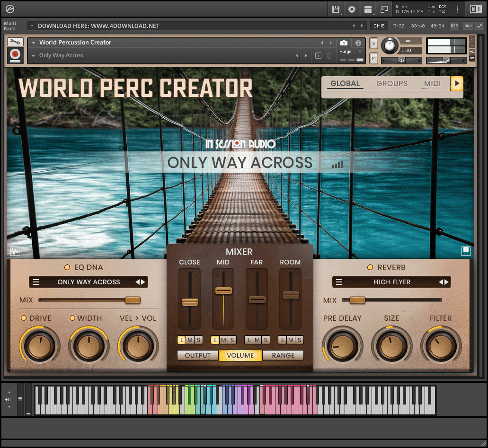Show the keyboard mapping icon

coord(466,251)
